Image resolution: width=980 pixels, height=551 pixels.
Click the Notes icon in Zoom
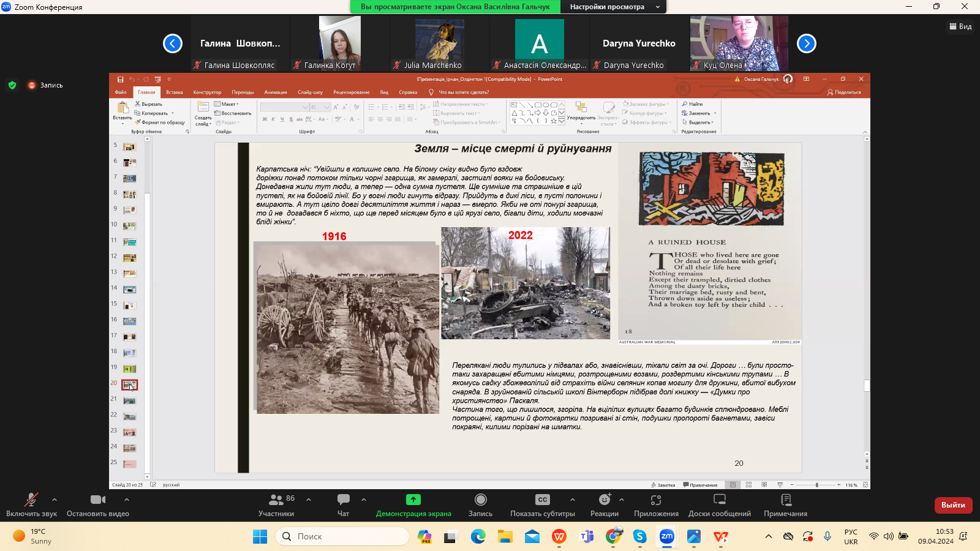tap(785, 500)
